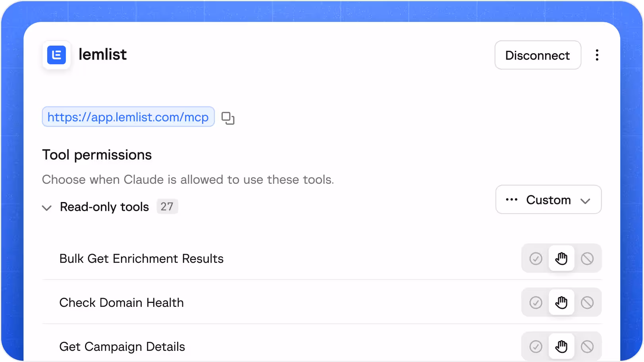
Task: Block Bulk Get Enrichment Results tool
Action: [587, 259]
